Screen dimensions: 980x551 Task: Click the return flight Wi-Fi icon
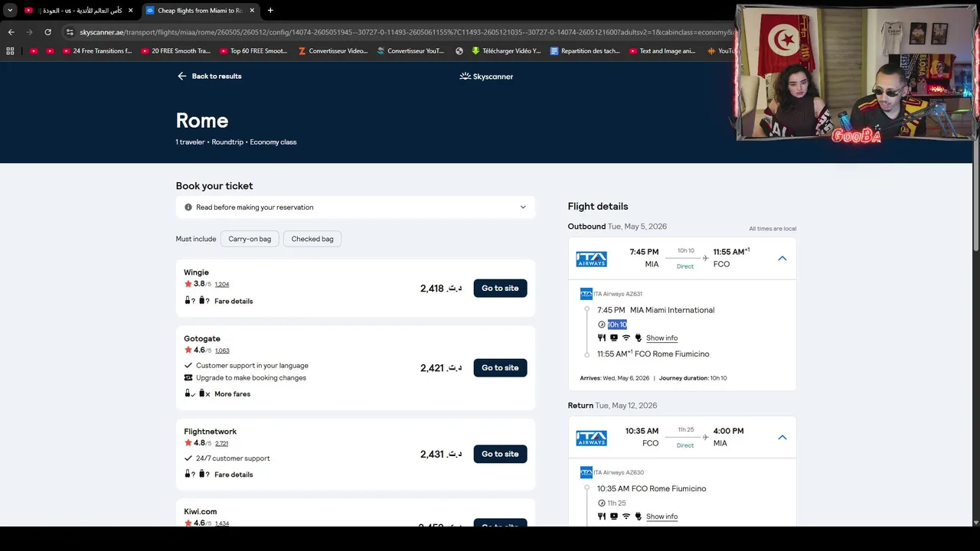tap(626, 517)
